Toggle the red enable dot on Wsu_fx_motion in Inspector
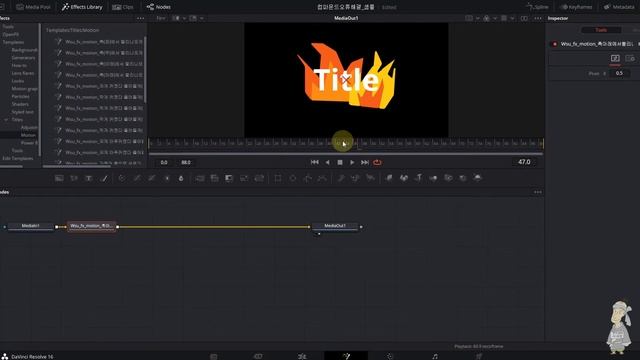 point(554,44)
